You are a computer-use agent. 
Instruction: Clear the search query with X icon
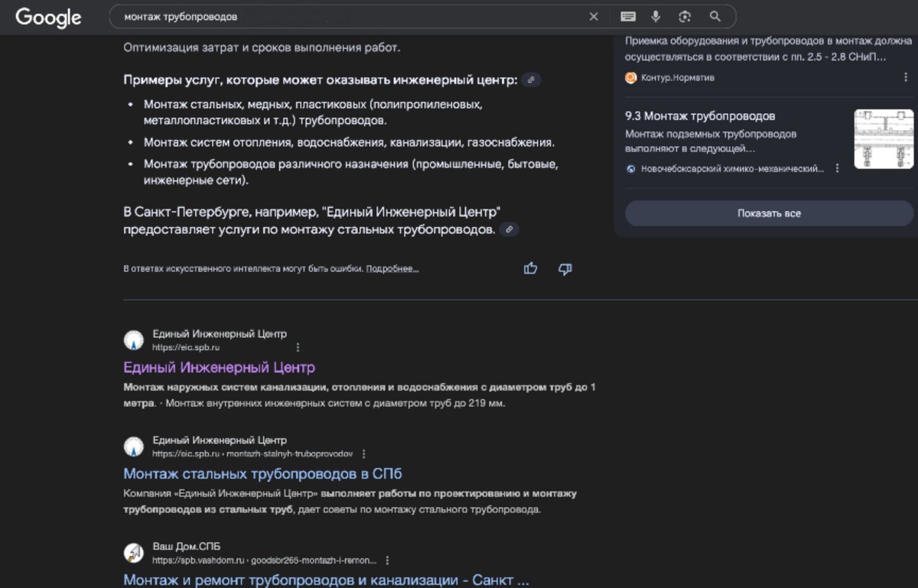point(594,16)
